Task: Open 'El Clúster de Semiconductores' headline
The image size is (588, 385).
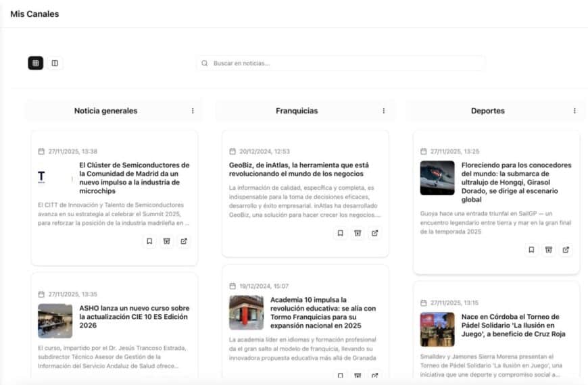Action: 134,178
